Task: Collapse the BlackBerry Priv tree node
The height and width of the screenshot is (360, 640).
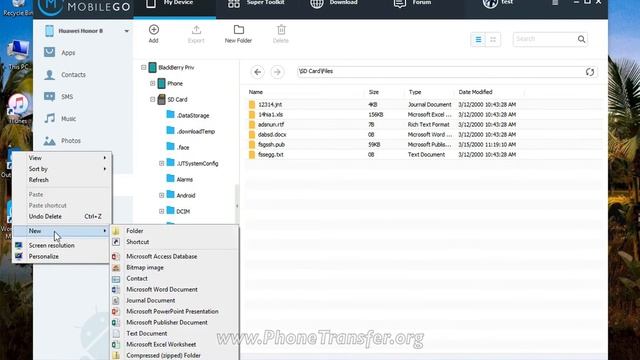Action: click(144, 67)
